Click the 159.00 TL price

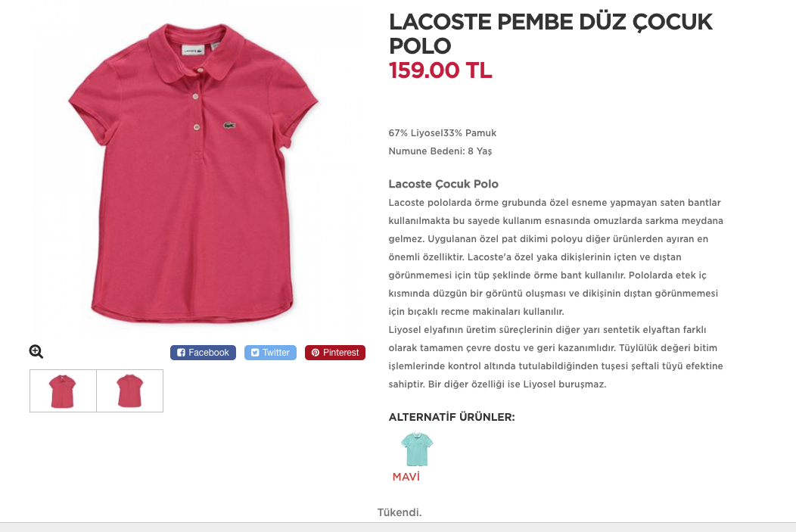[440, 70]
